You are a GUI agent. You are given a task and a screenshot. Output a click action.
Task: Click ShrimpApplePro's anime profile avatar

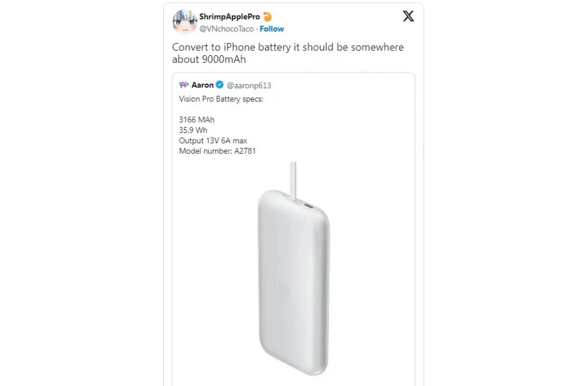[184, 22]
